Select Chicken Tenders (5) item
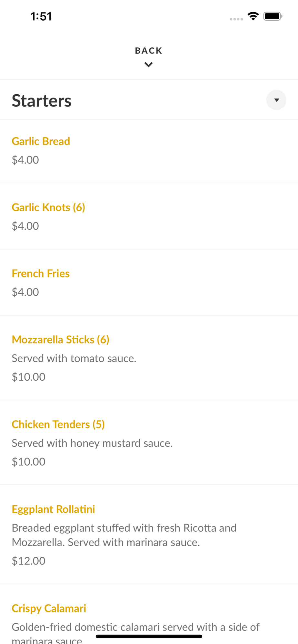This screenshot has width=298, height=644. pyautogui.click(x=58, y=424)
